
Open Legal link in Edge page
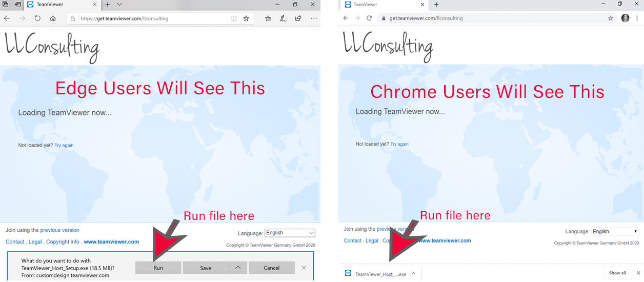[35, 242]
